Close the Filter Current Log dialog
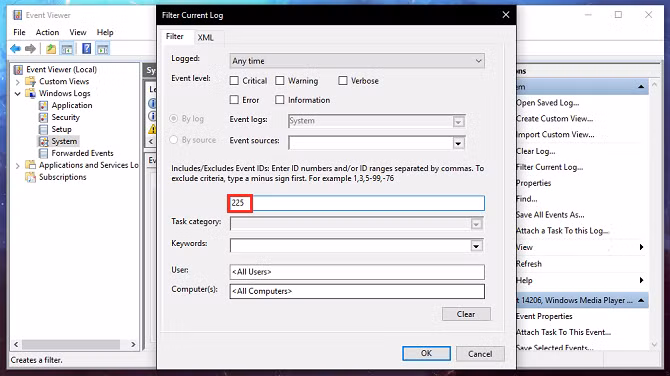The image size is (670, 376). pyautogui.click(x=505, y=15)
